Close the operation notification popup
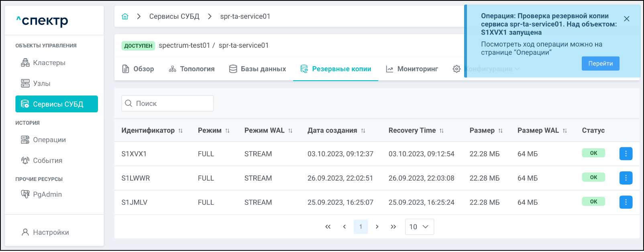644x252 pixels. (x=626, y=19)
